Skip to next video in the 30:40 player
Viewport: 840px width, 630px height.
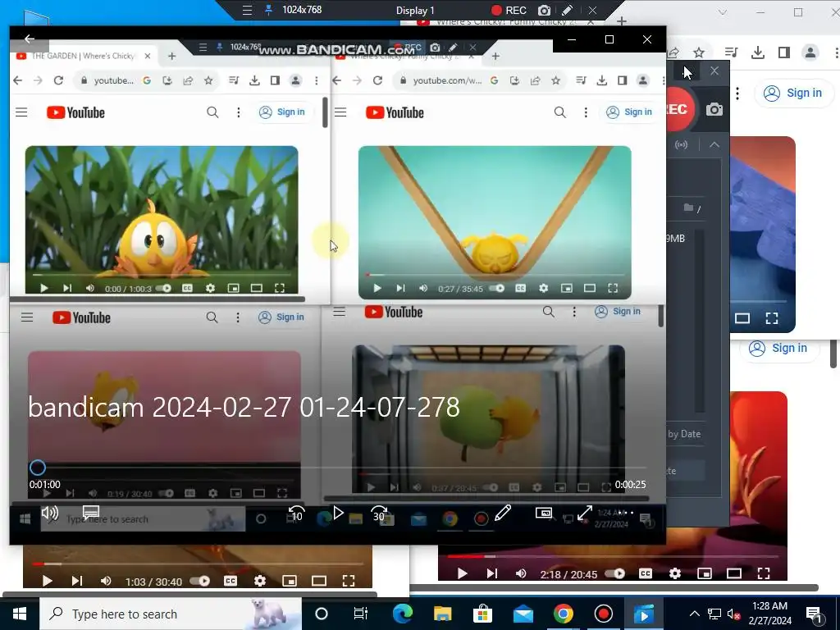(x=77, y=581)
